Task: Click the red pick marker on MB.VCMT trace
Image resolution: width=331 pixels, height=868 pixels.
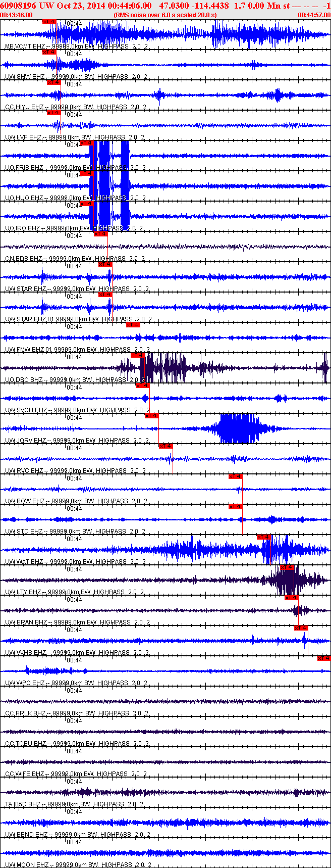Action: 49,22
